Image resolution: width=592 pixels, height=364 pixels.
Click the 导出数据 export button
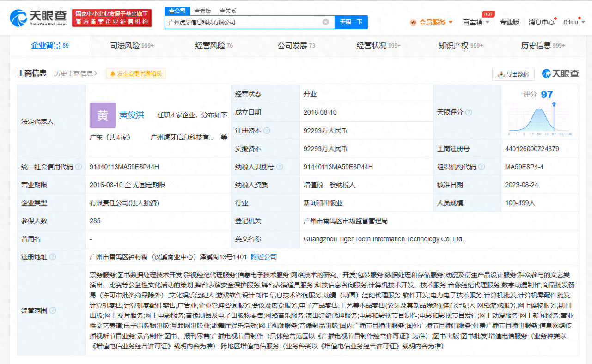pos(513,74)
